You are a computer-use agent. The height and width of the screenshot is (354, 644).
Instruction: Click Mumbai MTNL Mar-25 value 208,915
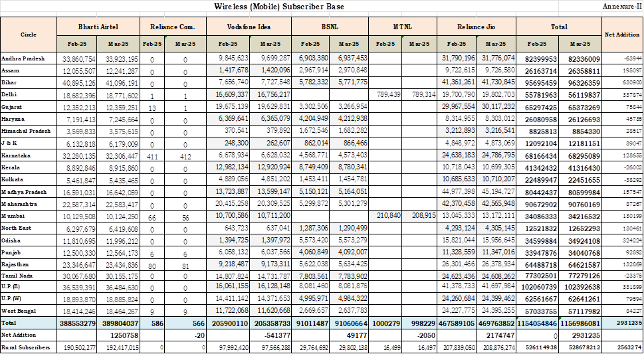coord(423,216)
